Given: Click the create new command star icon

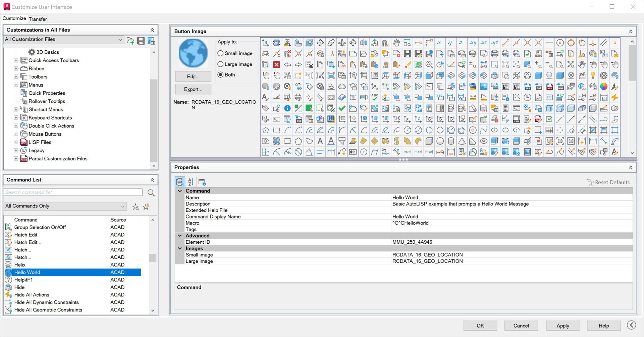Looking at the screenshot, I should pyautogui.click(x=146, y=207).
